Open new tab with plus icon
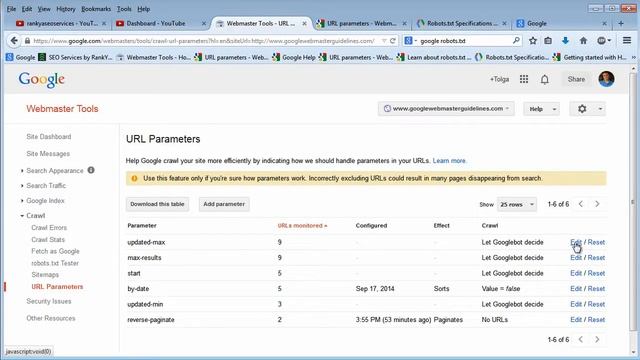This screenshot has height=360, width=640. [x=621, y=24]
